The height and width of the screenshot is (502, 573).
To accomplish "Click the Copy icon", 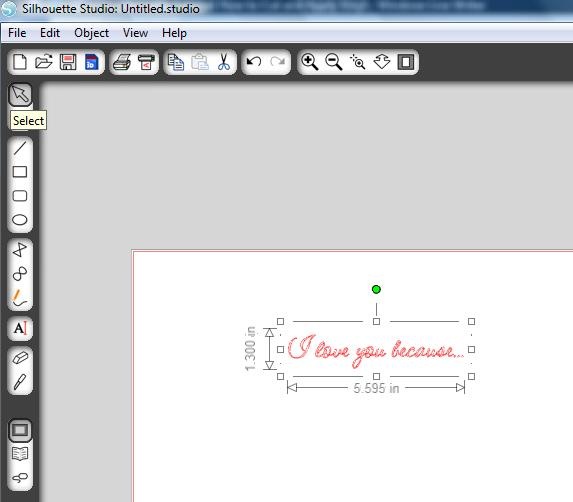I will (176, 62).
